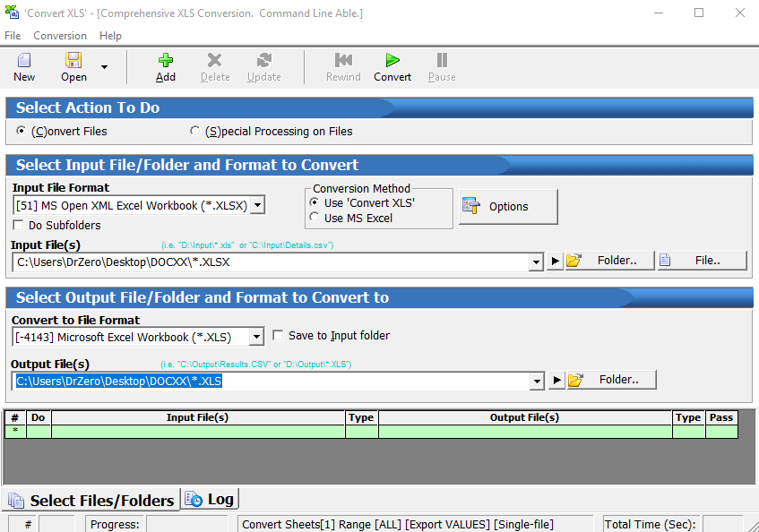The height and width of the screenshot is (532, 759).
Task: Click the Pause toolbar icon
Action: [442, 61]
